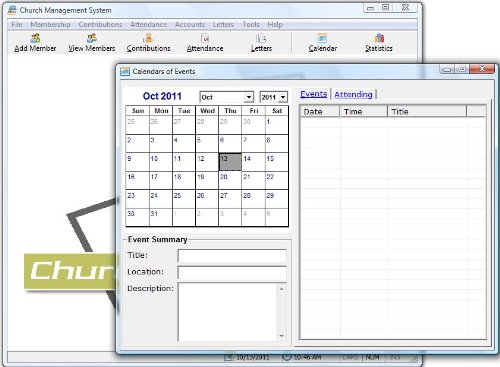Open the Attendance menu in the menu bar

pyautogui.click(x=148, y=24)
